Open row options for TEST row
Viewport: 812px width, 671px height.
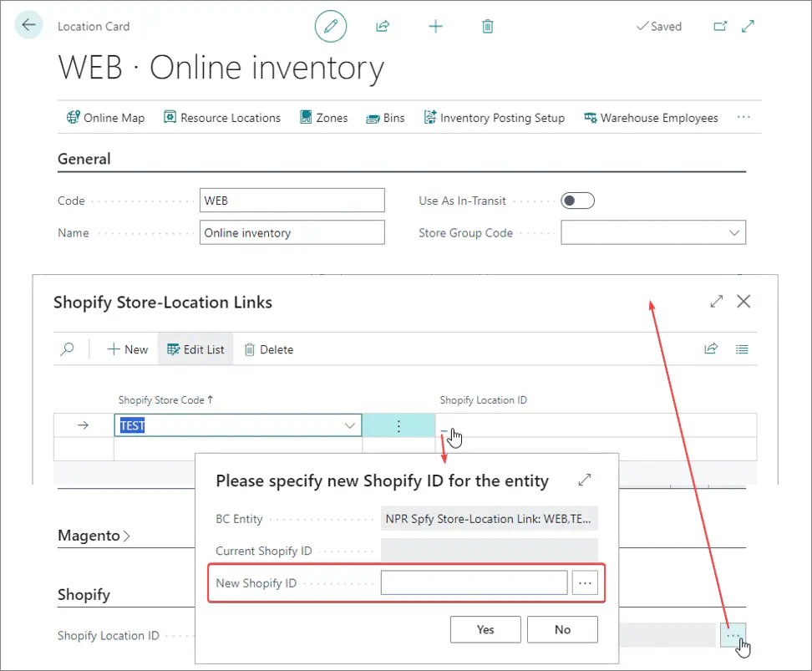(x=398, y=425)
